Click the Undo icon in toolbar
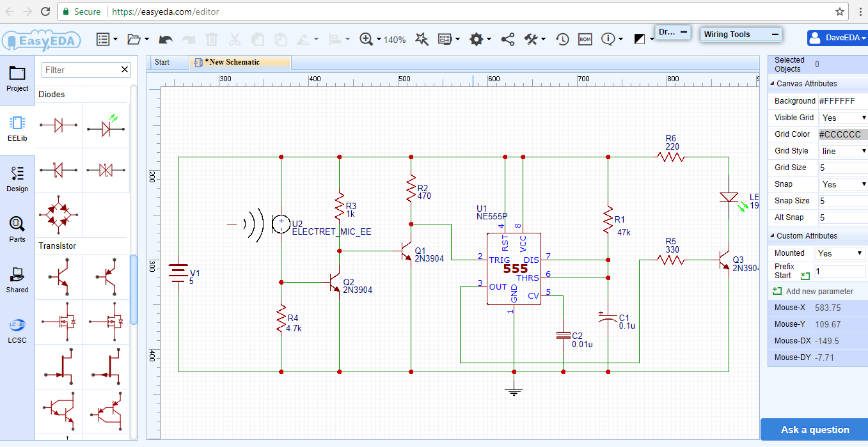The width and height of the screenshot is (868, 447). [x=165, y=39]
